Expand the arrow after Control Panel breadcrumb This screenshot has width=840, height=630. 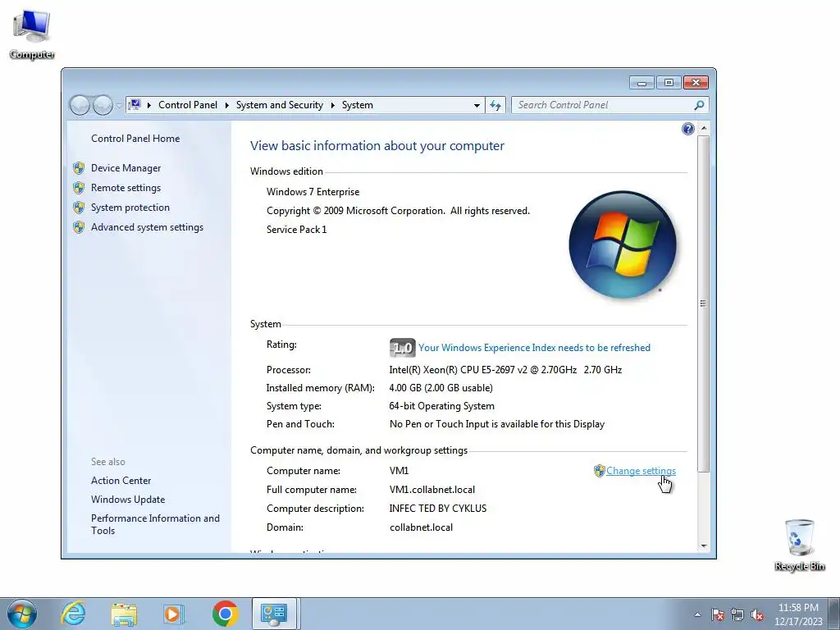click(226, 106)
